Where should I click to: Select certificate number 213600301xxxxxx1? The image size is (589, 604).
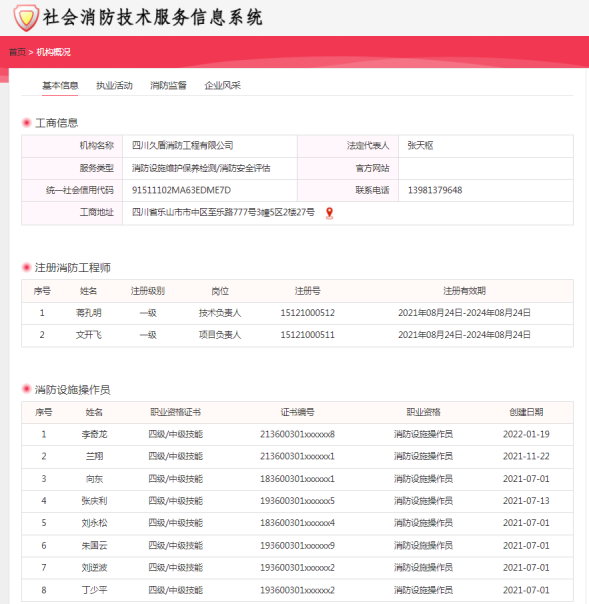[297, 456]
